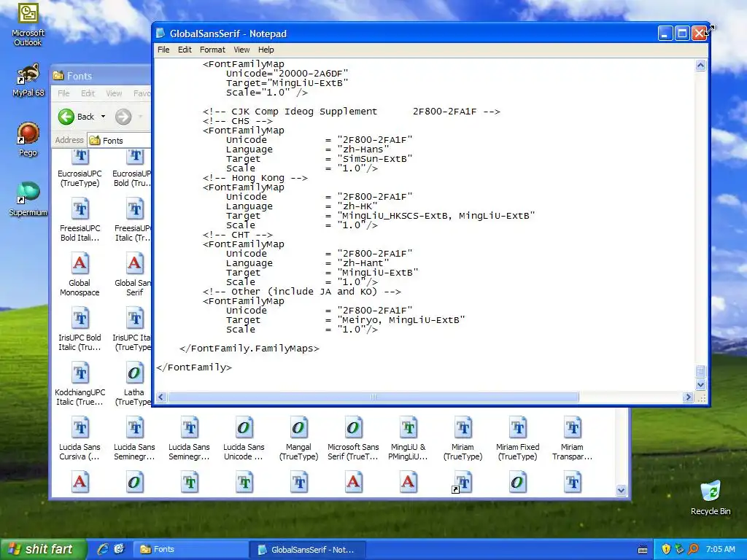Click the </FontFamily.FamilyMaps> line
The image size is (747, 560).
(249, 348)
